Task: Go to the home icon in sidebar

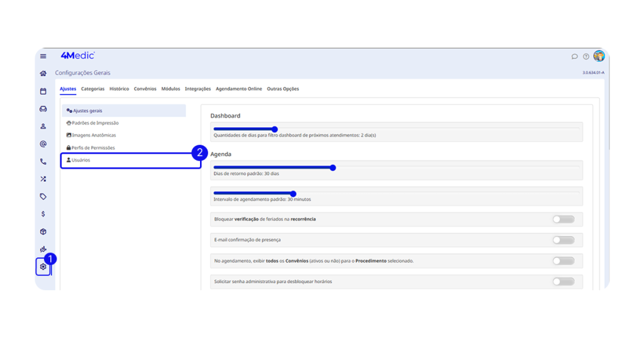Action: [x=43, y=74]
